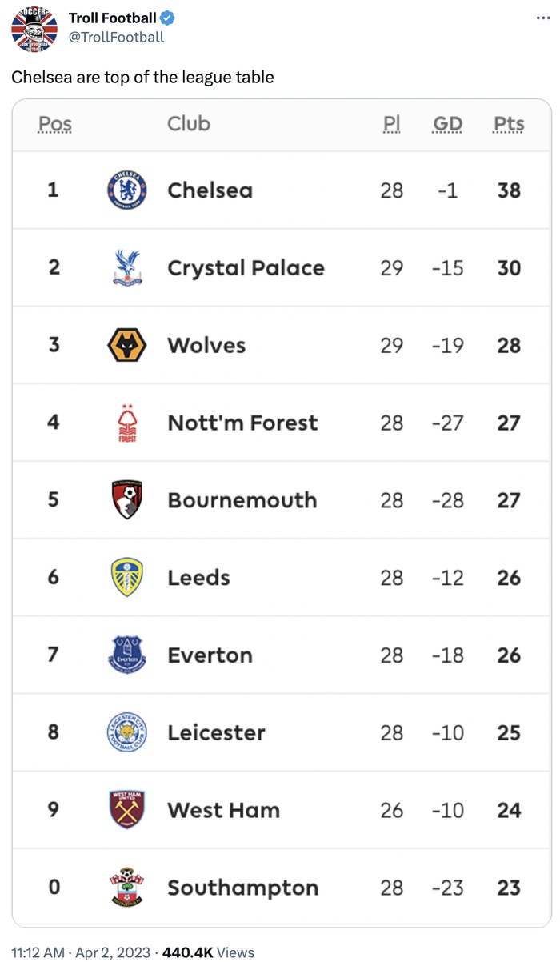560x962 pixels.
Task: Click the Troll Football display name
Action: 112,18
